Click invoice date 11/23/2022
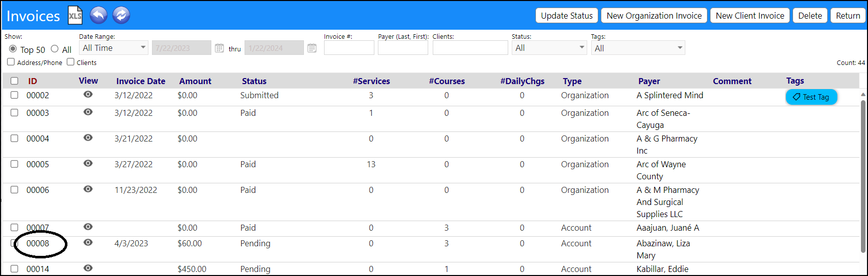Image resolution: width=868 pixels, height=276 pixels. (136, 190)
